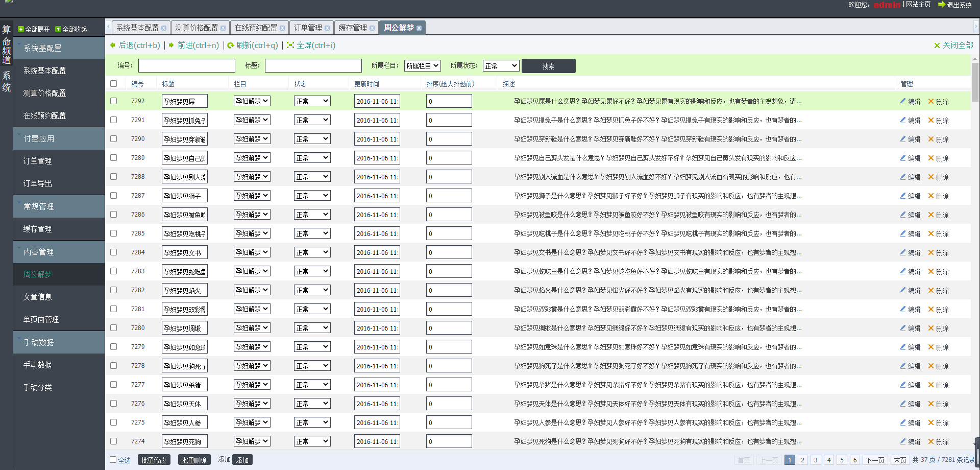
Task: Click the 批量删除 button
Action: tap(194, 460)
